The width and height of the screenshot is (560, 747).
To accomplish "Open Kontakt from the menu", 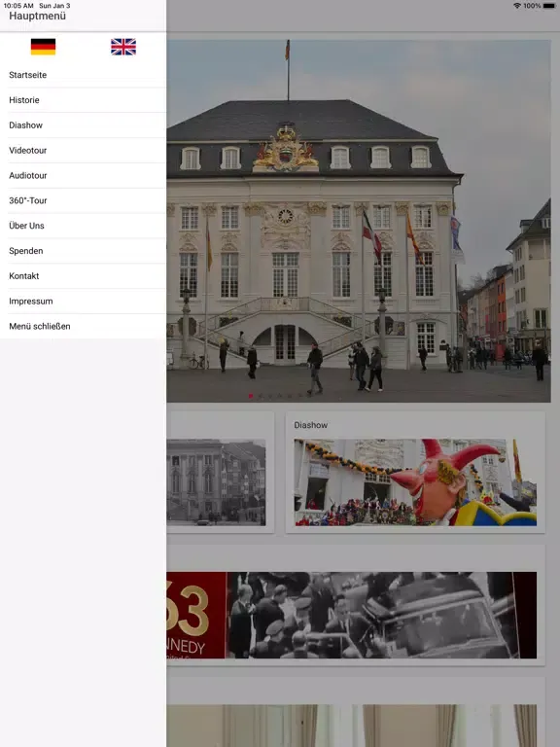I will pyautogui.click(x=83, y=276).
